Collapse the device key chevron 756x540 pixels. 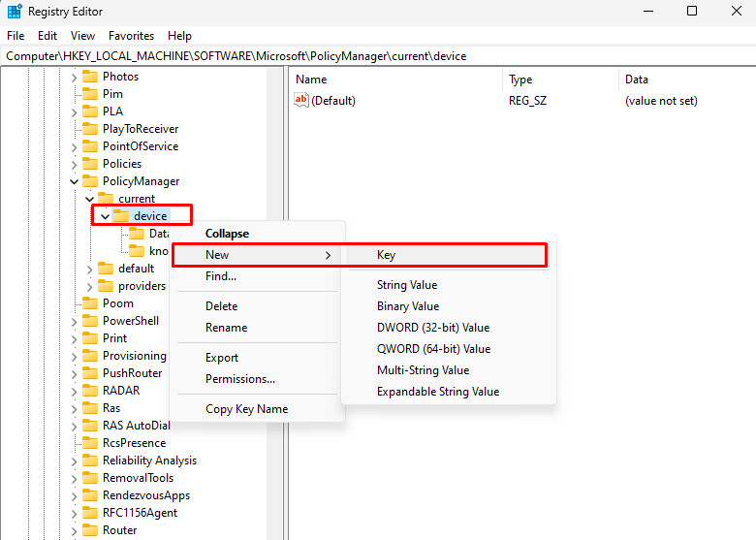pos(105,216)
